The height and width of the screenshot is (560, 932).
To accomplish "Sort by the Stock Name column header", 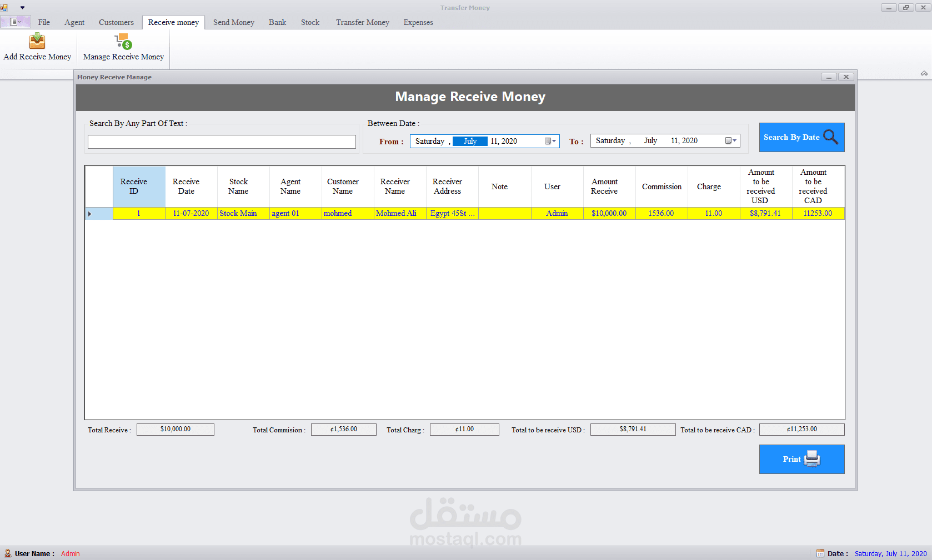I will 243,186.
